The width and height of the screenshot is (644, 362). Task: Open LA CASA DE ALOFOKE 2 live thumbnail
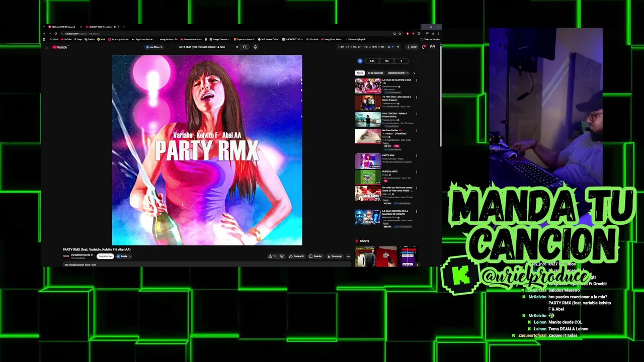[368, 86]
